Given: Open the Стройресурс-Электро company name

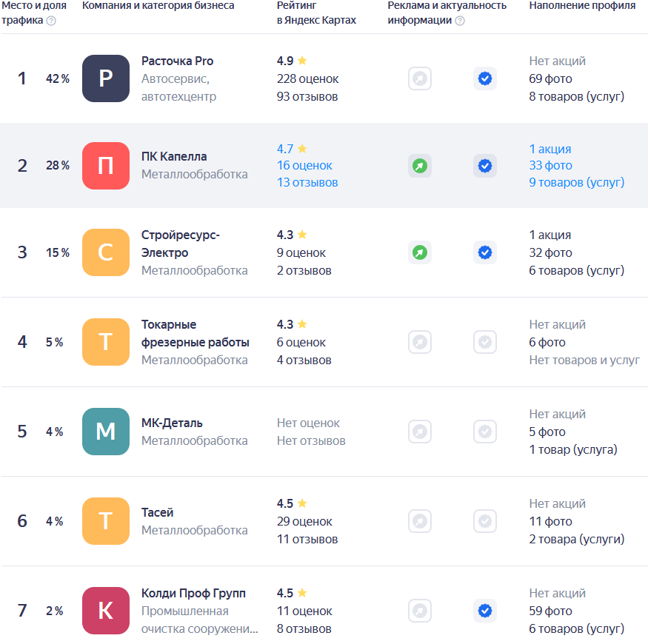Looking at the screenshot, I should click(180, 244).
